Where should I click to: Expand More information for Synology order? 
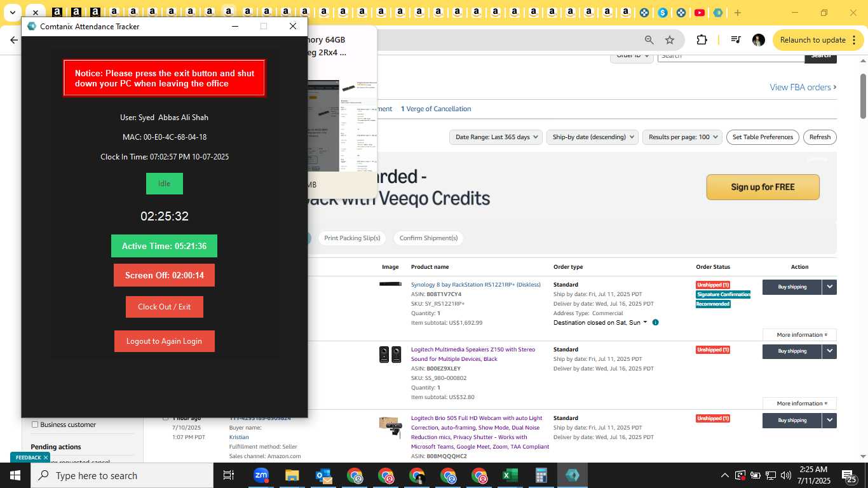(x=800, y=335)
